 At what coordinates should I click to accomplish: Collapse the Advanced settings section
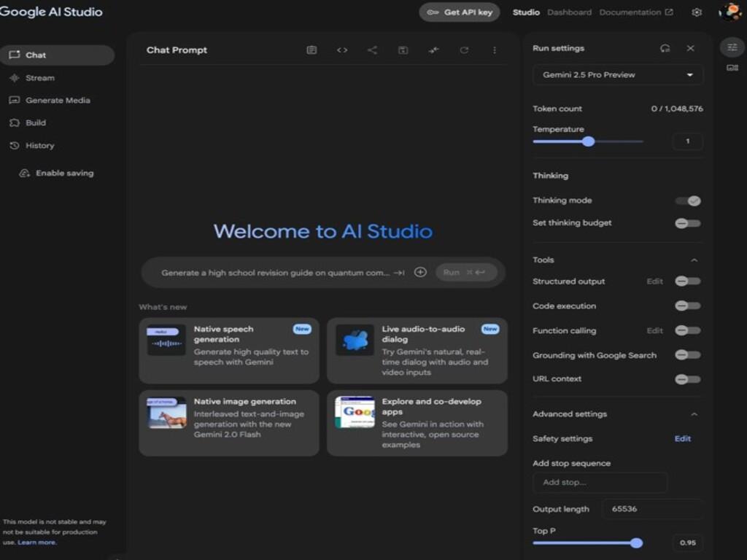pos(694,414)
